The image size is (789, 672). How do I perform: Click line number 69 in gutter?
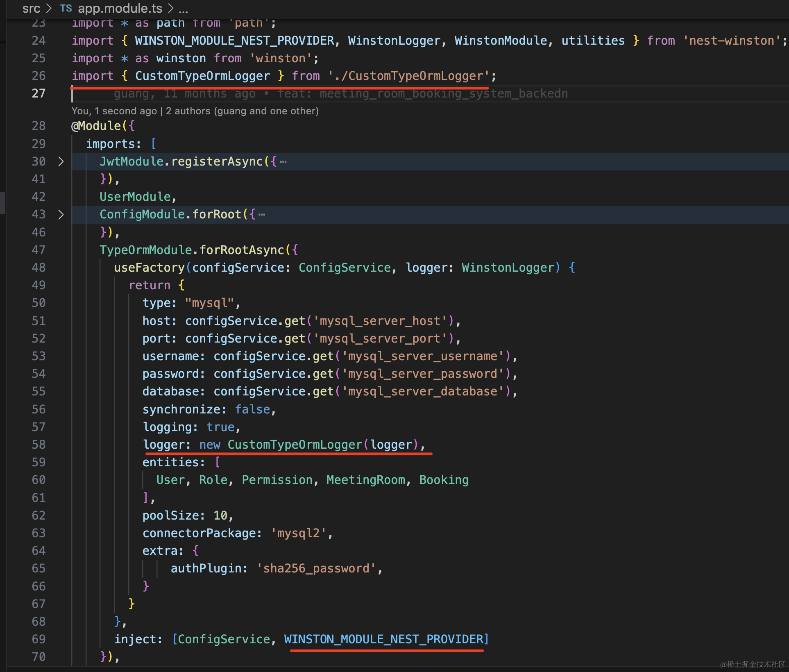[x=39, y=639]
